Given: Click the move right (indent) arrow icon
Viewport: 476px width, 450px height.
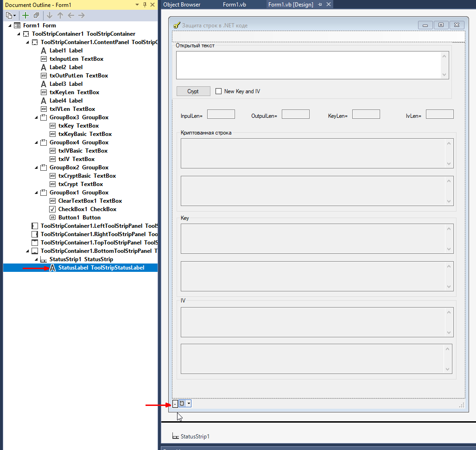Looking at the screenshot, I should [82, 15].
